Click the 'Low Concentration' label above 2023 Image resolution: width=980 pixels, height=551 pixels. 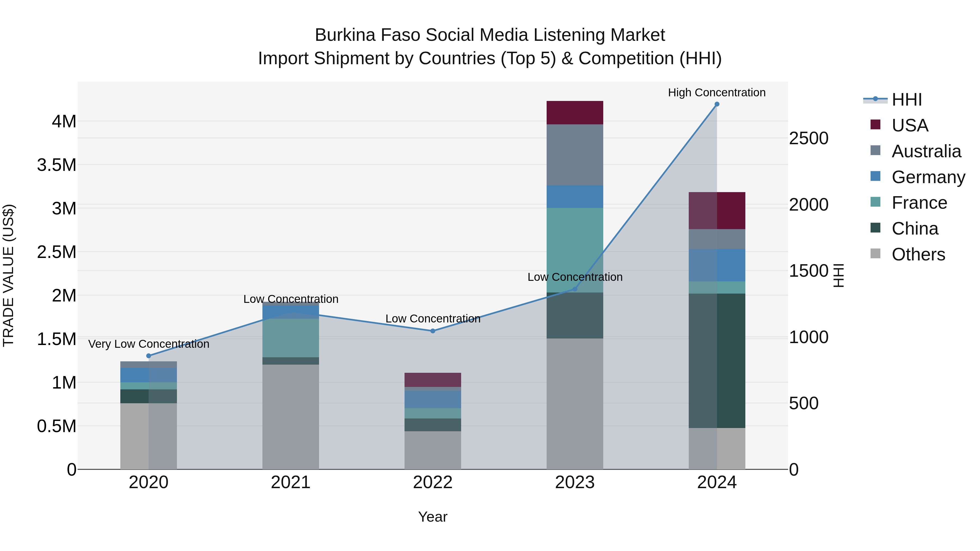click(x=575, y=277)
